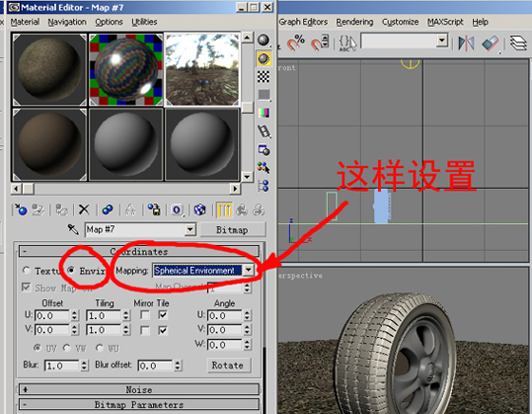The image size is (532, 414).
Task: Click the Material Effects Channel icon
Action: 177,209
